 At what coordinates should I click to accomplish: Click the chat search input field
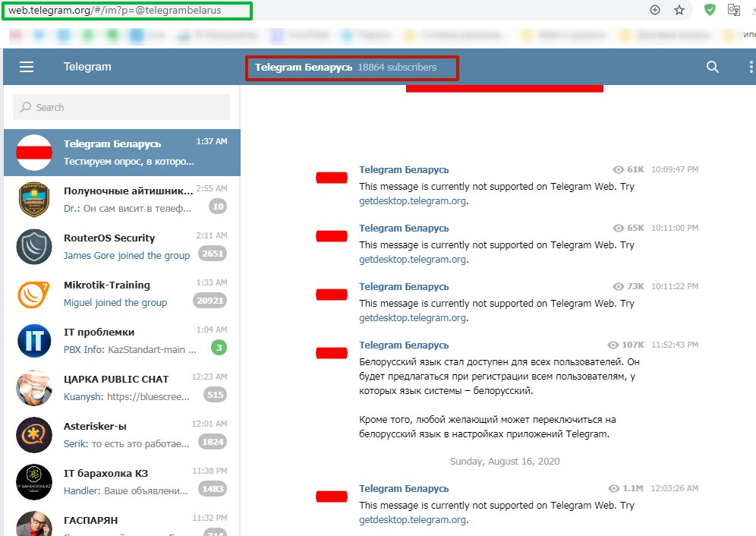coord(121,107)
